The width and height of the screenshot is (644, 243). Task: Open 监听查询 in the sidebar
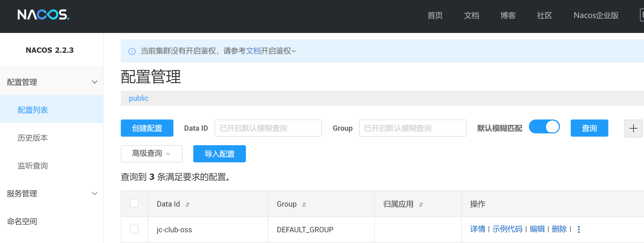point(52,166)
